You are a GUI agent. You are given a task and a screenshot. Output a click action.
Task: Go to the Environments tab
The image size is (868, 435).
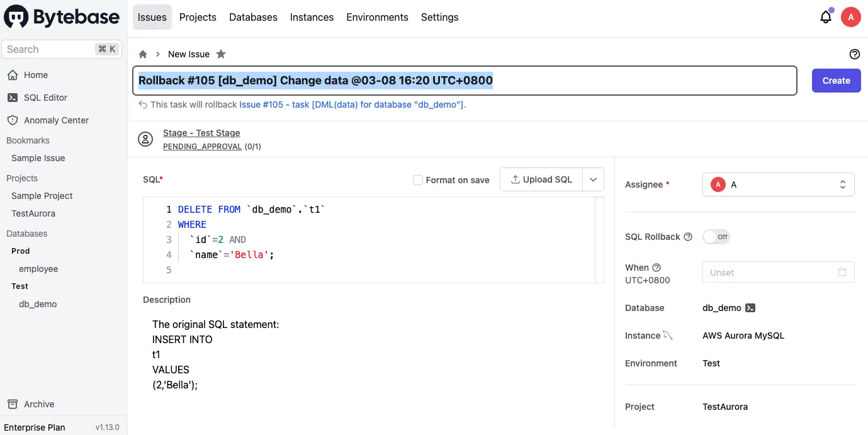377,18
